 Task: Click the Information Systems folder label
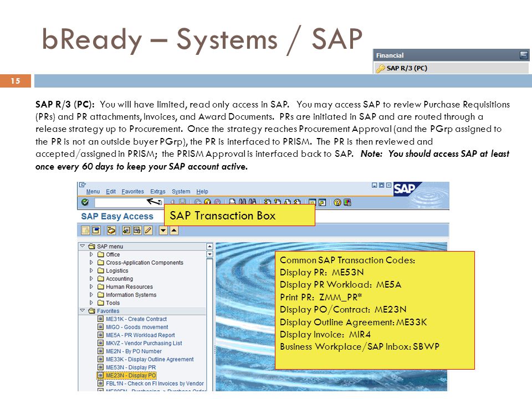(131, 294)
